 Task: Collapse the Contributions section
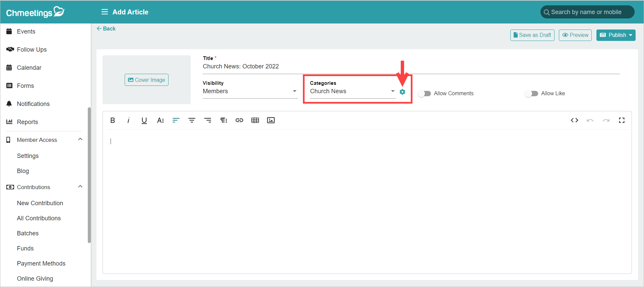click(x=80, y=187)
